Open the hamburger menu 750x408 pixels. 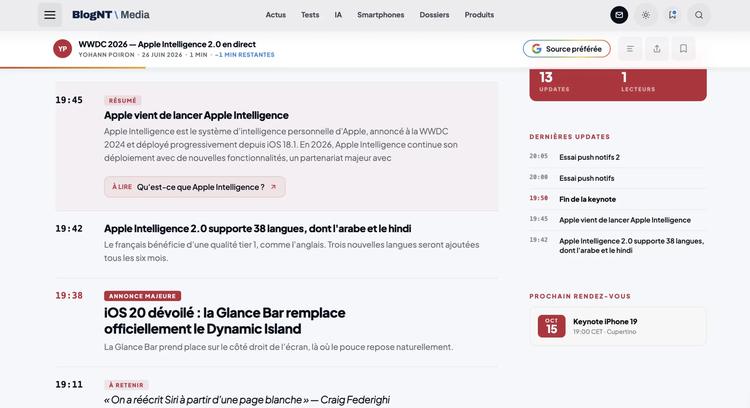pyautogui.click(x=50, y=15)
